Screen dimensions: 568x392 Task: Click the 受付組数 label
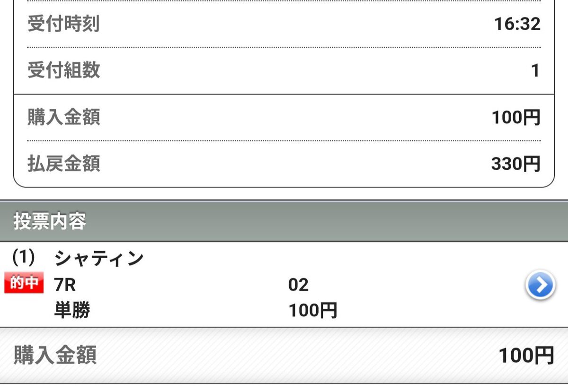[63, 70]
